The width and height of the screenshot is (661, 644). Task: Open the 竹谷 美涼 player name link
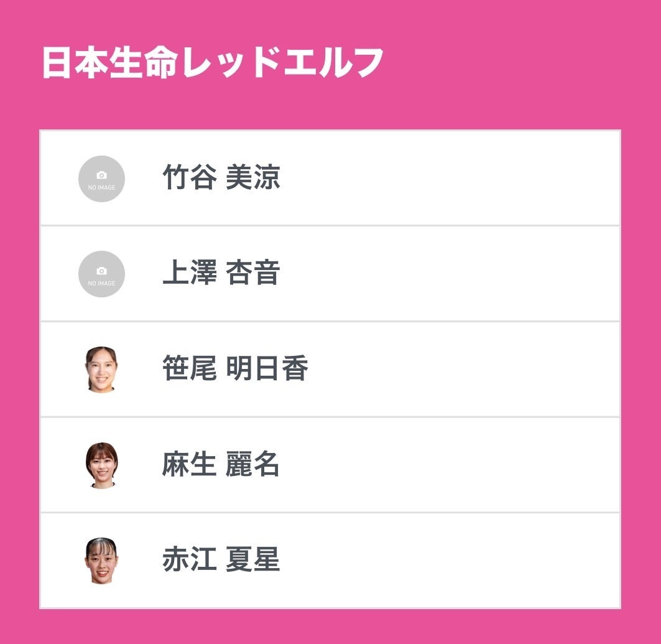pyautogui.click(x=221, y=178)
